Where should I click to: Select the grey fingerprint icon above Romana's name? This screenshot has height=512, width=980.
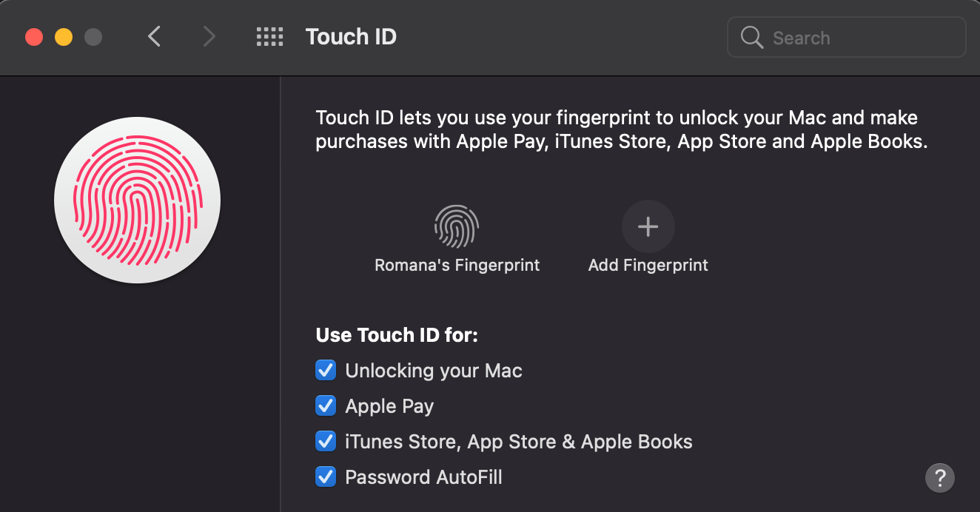(x=456, y=226)
